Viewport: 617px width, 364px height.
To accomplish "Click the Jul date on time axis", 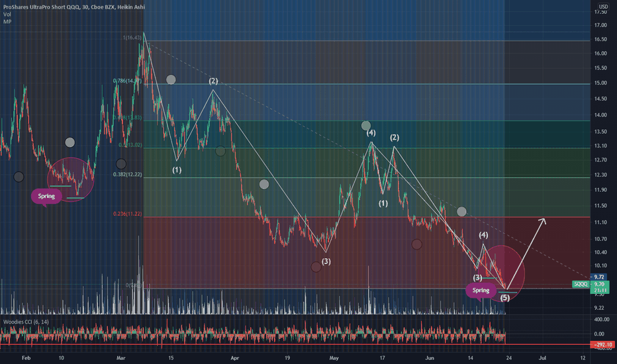I will [x=542, y=357].
